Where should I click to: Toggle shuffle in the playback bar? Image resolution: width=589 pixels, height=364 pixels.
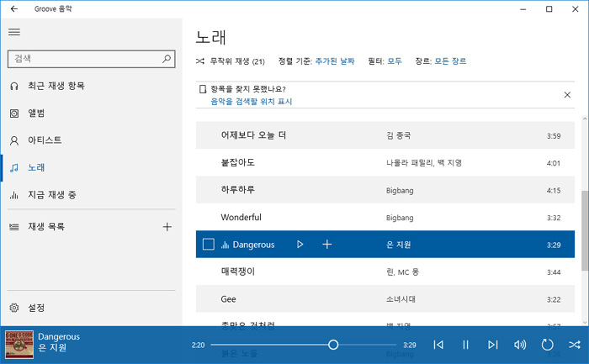pos(575,345)
